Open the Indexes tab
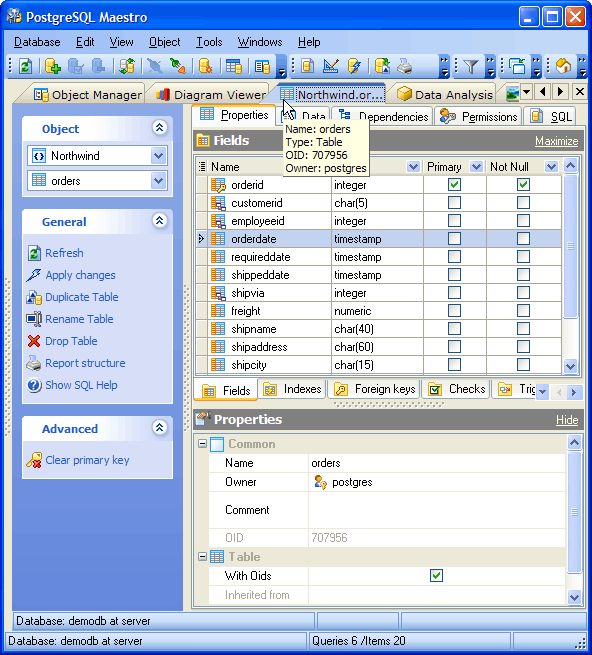Screen dimensions: 592x655 pyautogui.click(x=292, y=389)
